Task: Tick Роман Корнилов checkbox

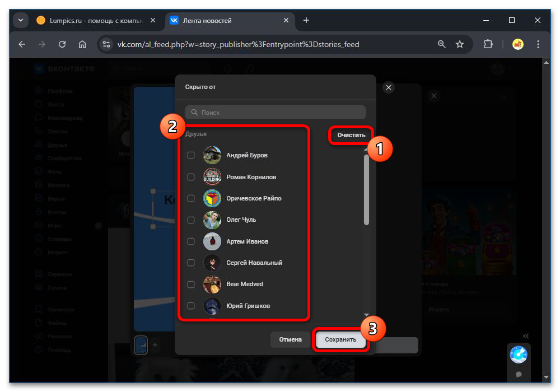Action: [x=191, y=177]
